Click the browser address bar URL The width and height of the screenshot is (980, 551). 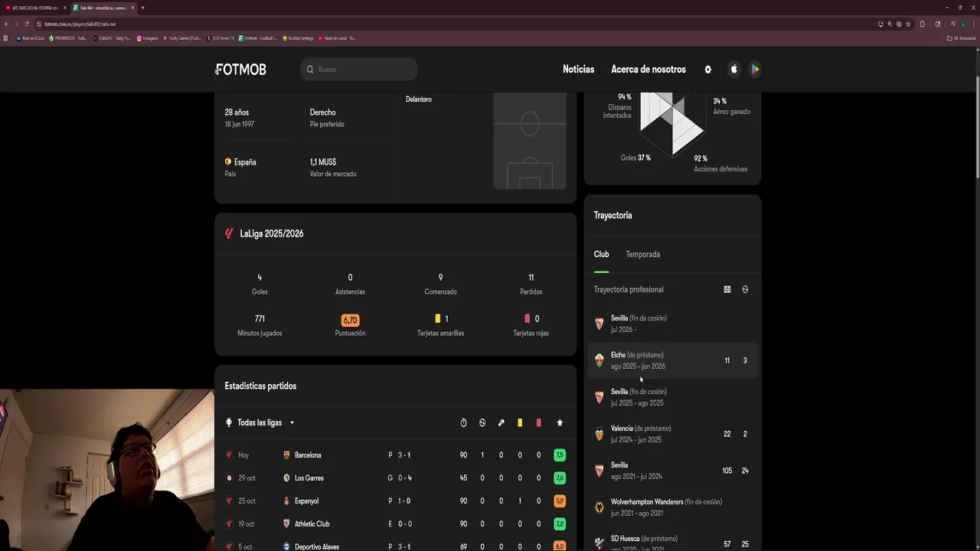(x=80, y=24)
